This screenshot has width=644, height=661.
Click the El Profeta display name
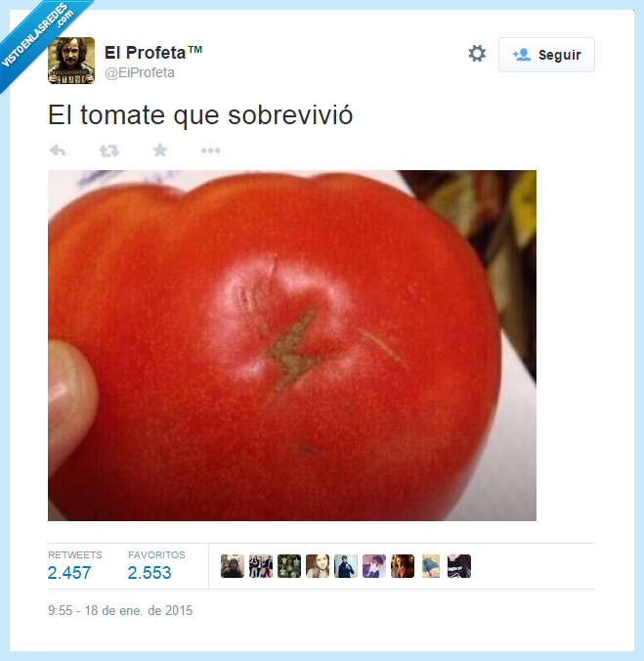pos(153,53)
